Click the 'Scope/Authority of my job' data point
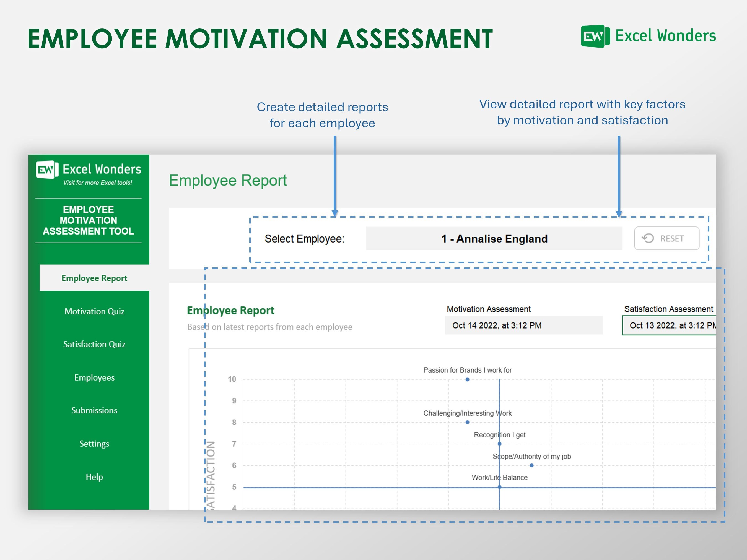The image size is (747, 560). click(531, 465)
